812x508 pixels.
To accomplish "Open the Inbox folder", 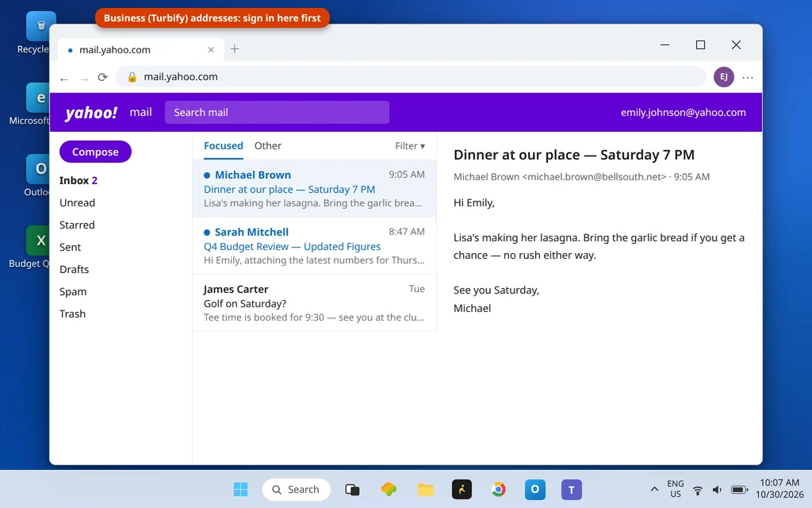I will click(x=79, y=180).
